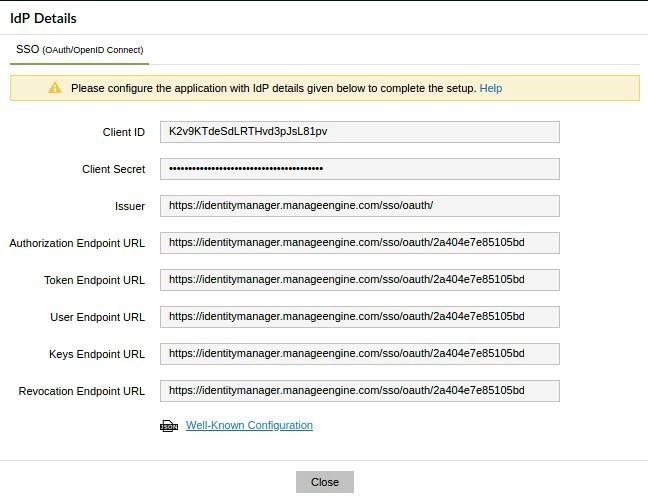
Task: Click the IdP Details dialog title
Action: pyautogui.click(x=45, y=18)
